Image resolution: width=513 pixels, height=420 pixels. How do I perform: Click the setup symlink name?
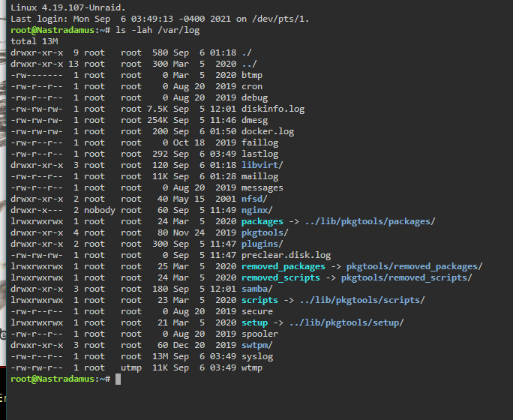[254, 322]
